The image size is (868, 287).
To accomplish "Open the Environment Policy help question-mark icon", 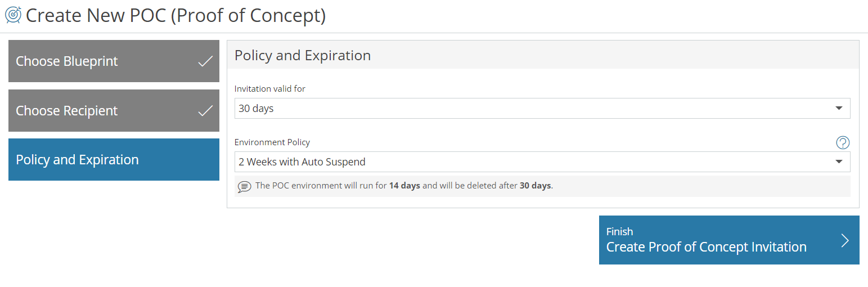I will [843, 142].
